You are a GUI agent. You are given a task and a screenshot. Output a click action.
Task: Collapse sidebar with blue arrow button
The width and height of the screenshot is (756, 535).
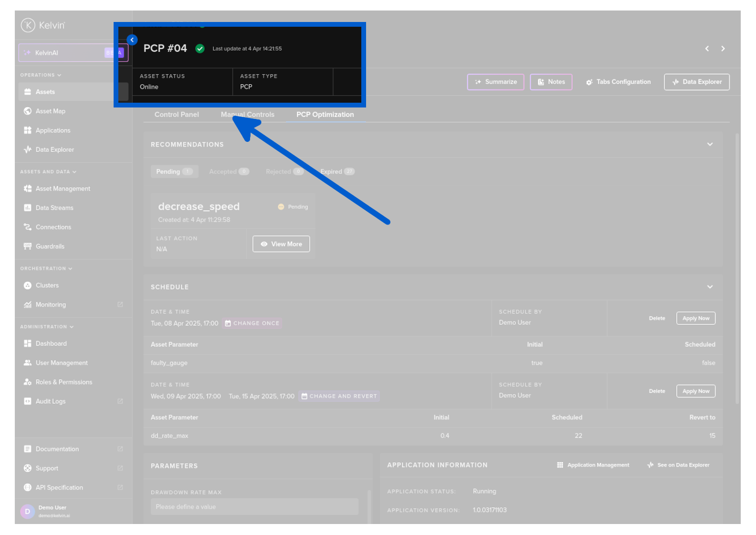click(132, 40)
